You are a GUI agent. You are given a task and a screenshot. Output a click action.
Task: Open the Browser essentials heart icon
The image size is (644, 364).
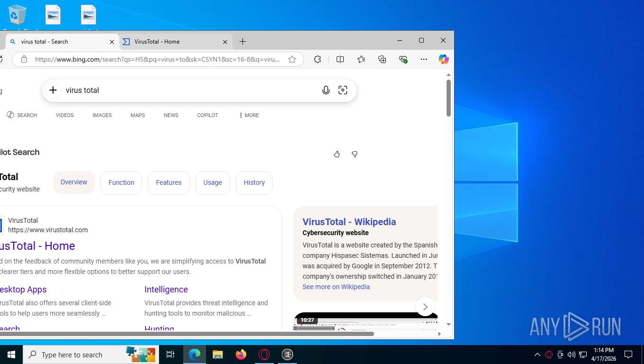pyautogui.click(x=403, y=59)
